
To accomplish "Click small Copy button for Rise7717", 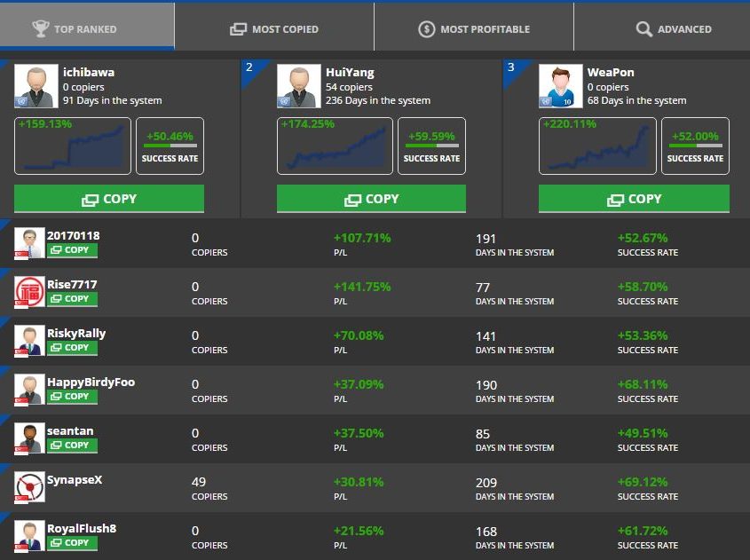I will tap(72, 299).
